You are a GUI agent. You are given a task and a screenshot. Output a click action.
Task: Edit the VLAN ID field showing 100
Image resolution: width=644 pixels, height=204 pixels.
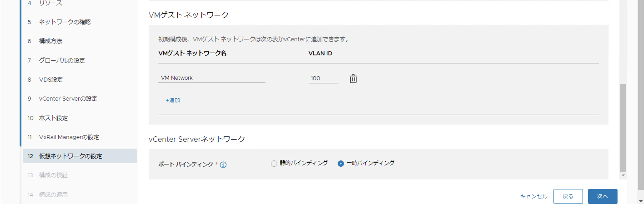[x=322, y=78]
